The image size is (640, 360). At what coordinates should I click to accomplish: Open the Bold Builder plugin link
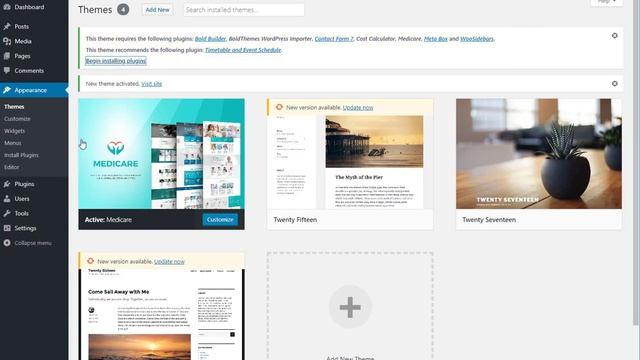pos(210,39)
